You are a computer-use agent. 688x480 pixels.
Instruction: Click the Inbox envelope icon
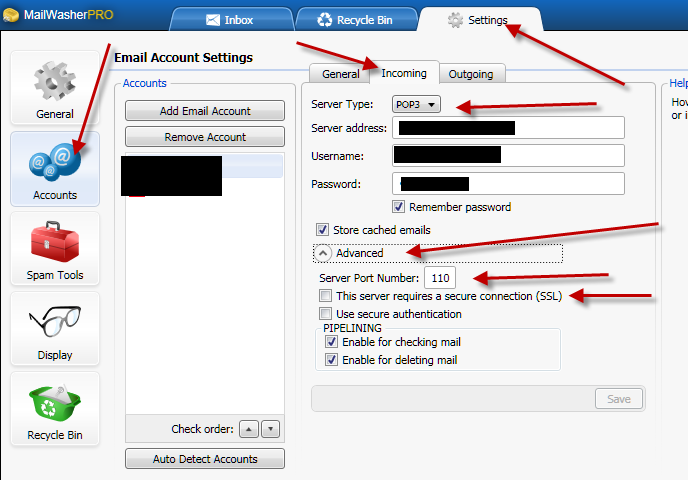coord(213,20)
